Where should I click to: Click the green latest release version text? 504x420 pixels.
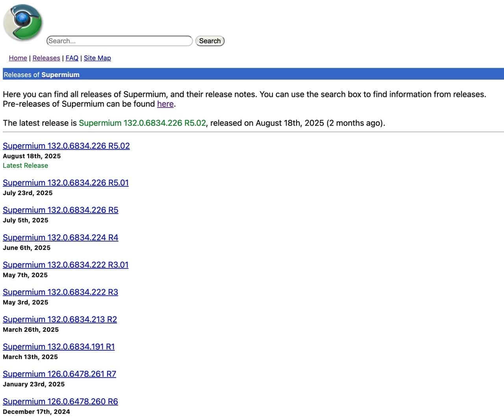(142, 123)
